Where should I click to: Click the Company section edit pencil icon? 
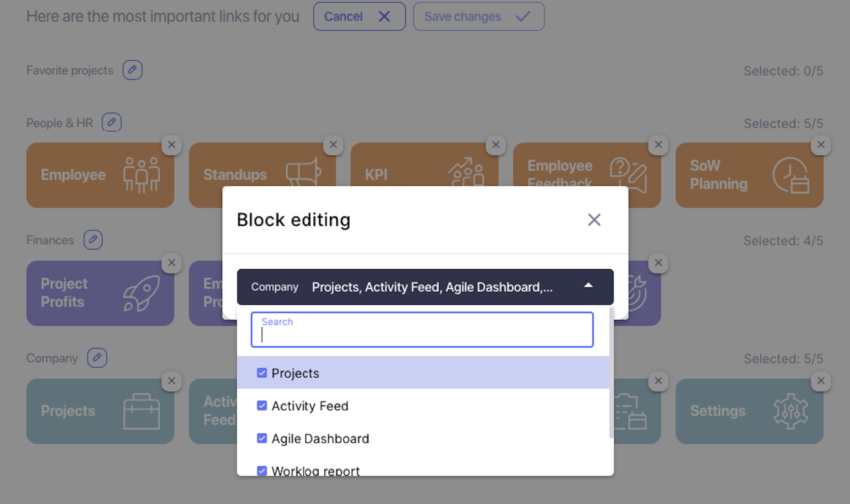97,358
